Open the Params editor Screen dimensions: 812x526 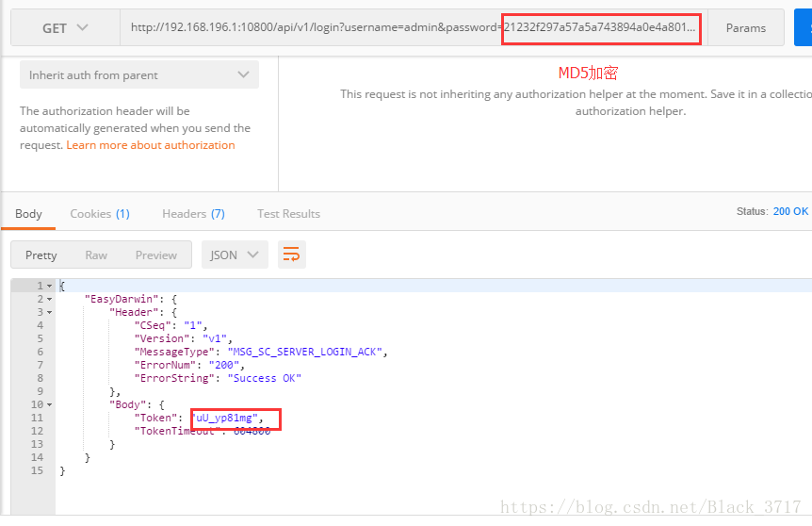pyautogui.click(x=746, y=28)
